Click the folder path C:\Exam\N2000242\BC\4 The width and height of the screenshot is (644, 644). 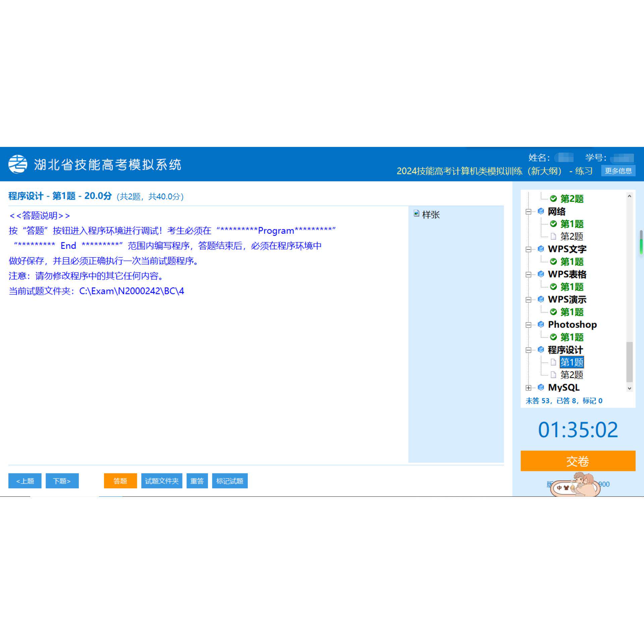pyautogui.click(x=131, y=291)
